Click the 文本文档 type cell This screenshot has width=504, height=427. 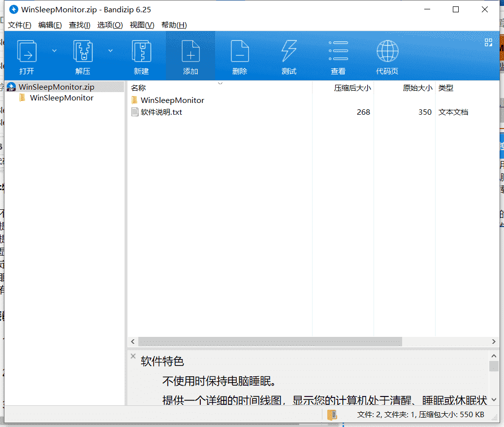[x=453, y=112]
